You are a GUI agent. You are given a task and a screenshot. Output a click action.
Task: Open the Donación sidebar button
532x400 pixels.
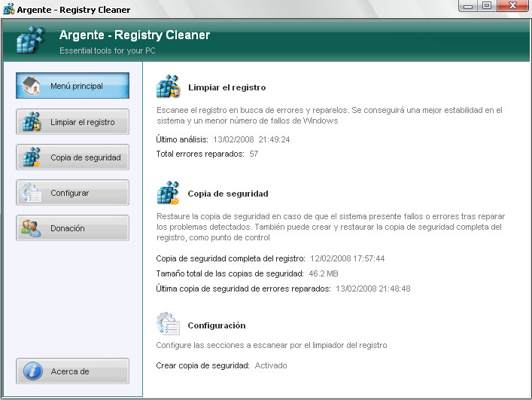click(x=72, y=227)
